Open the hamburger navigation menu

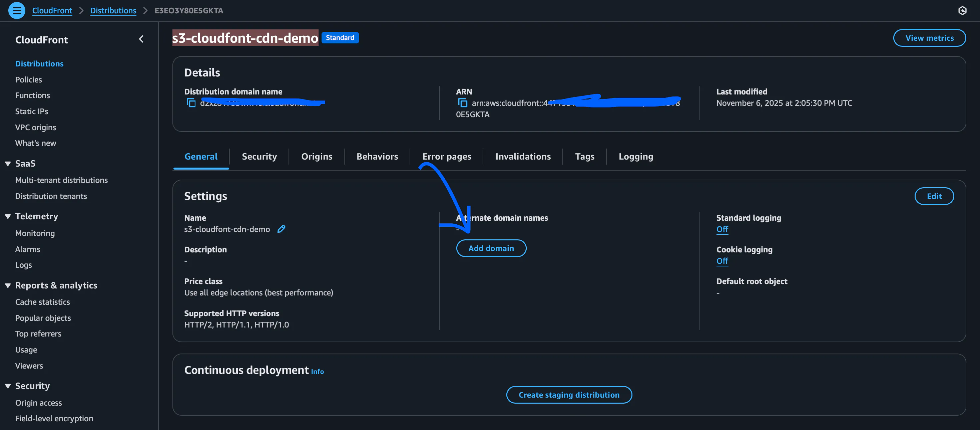17,10
